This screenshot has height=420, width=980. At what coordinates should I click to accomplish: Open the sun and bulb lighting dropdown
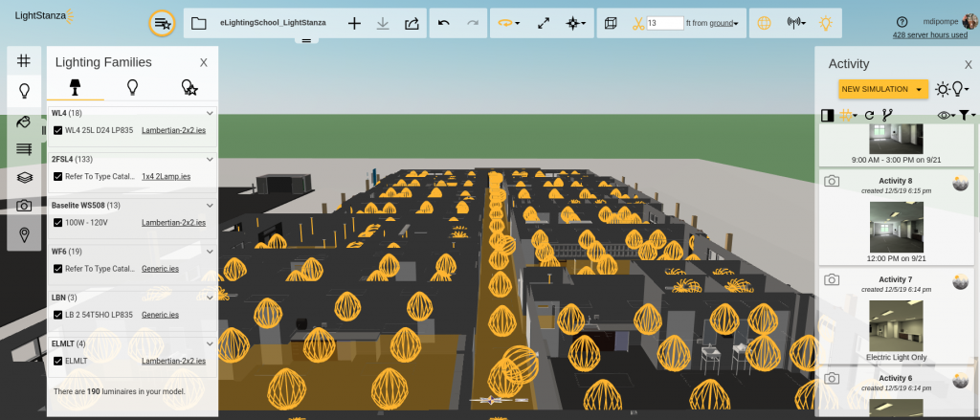pyautogui.click(x=952, y=89)
